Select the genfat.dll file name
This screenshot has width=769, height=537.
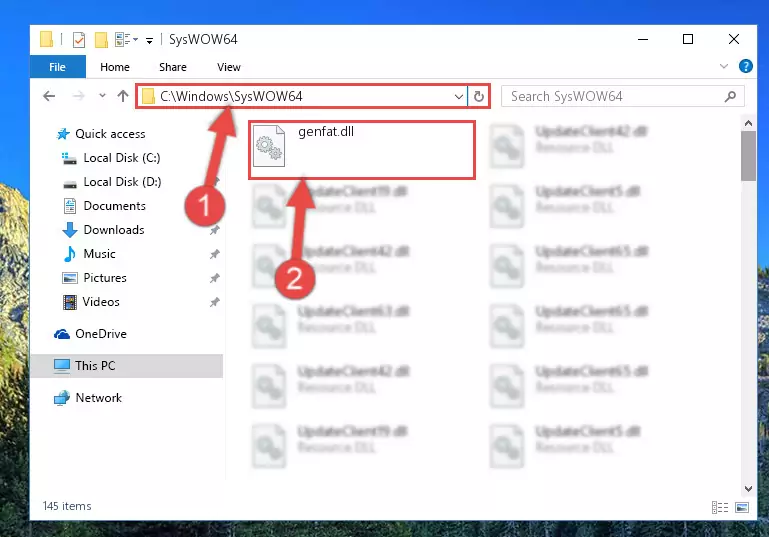(326, 131)
